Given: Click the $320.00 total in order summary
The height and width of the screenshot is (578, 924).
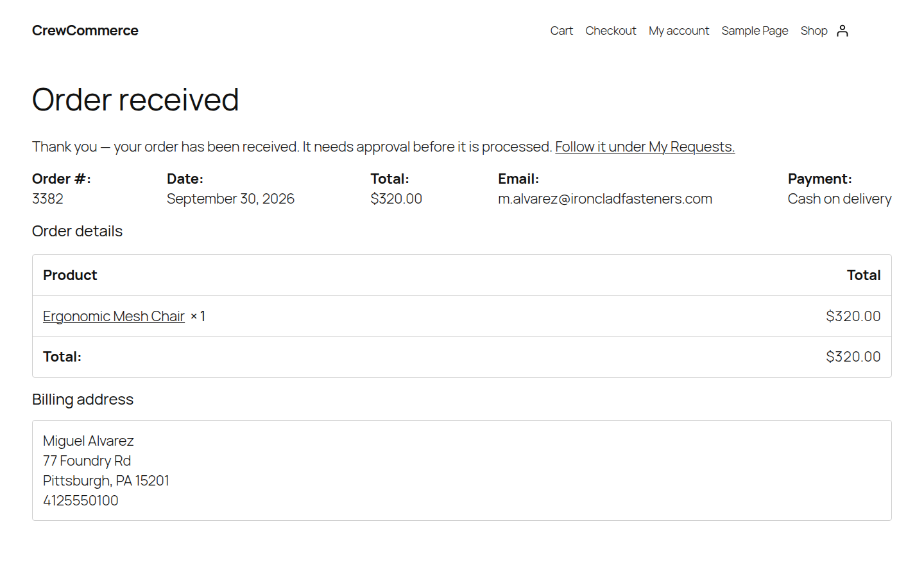Looking at the screenshot, I should tap(396, 199).
